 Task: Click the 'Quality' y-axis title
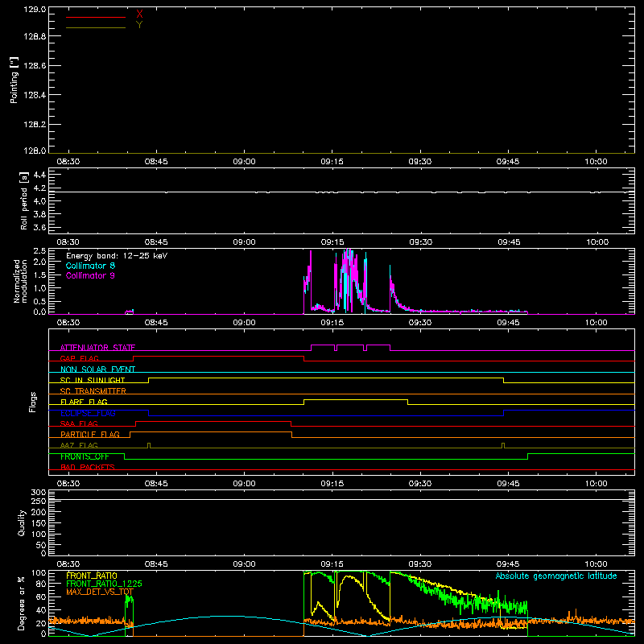tap(22, 522)
